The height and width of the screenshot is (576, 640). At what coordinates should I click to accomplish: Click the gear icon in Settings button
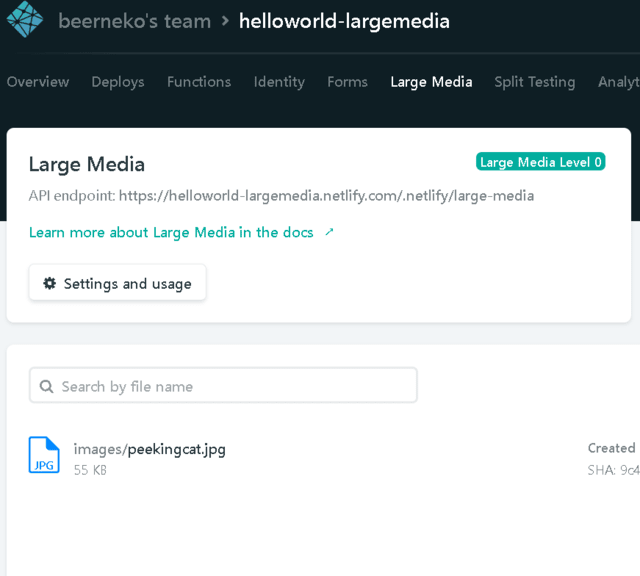coord(50,284)
